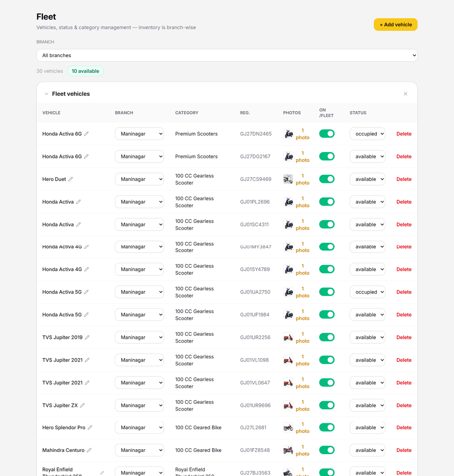Open photo thumbnail for Mahindra Centuro
454x476 pixels.
pyautogui.click(x=288, y=450)
